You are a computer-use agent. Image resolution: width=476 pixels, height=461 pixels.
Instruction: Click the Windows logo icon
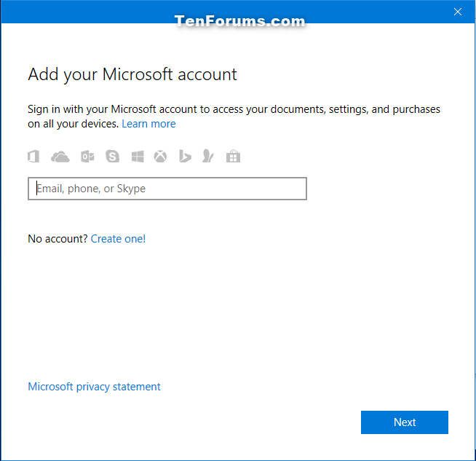pos(138,157)
